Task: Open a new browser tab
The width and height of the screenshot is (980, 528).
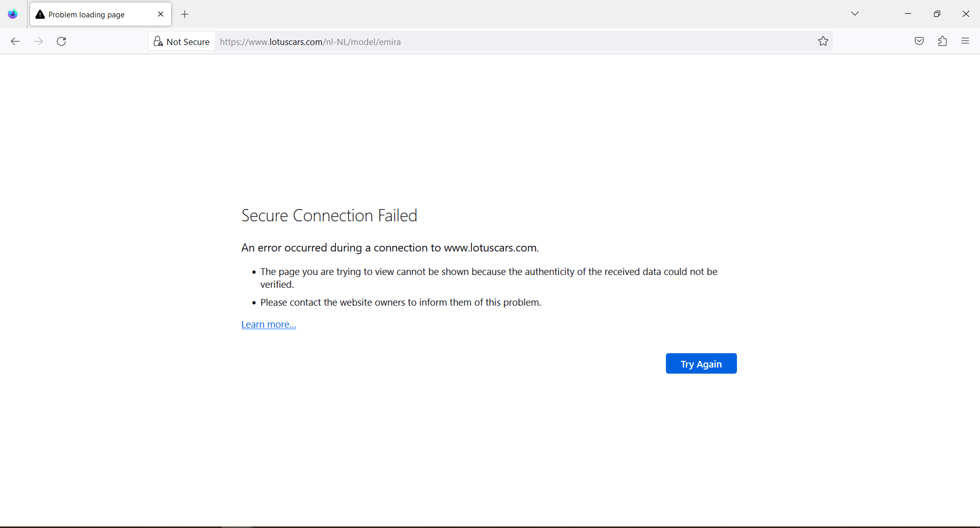Action: coord(184,14)
